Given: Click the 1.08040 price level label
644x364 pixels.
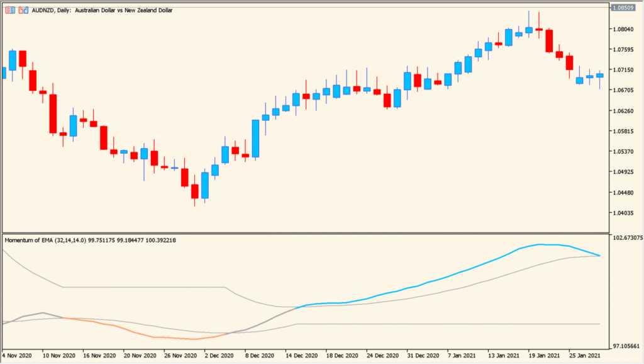Looking at the screenshot, I should point(623,29).
